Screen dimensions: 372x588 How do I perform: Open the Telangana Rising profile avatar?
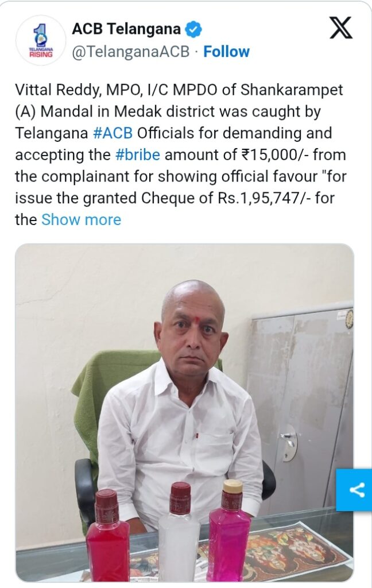coord(41,40)
